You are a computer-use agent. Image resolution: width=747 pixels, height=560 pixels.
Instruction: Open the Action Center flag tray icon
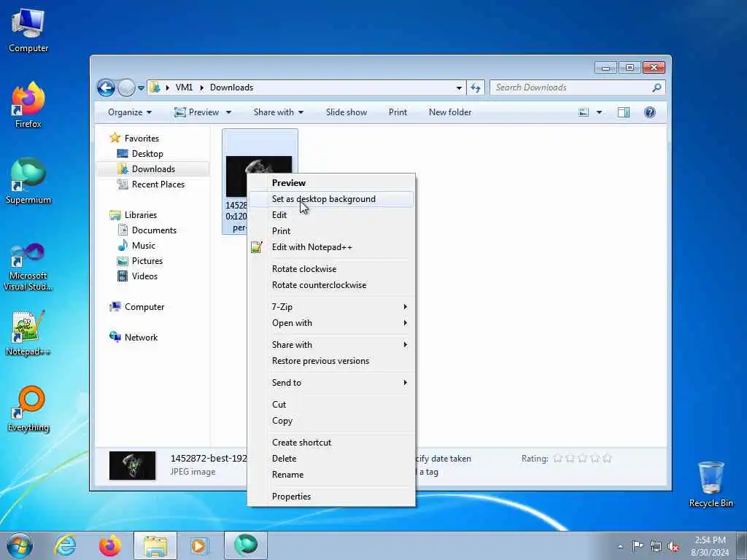[638, 546]
